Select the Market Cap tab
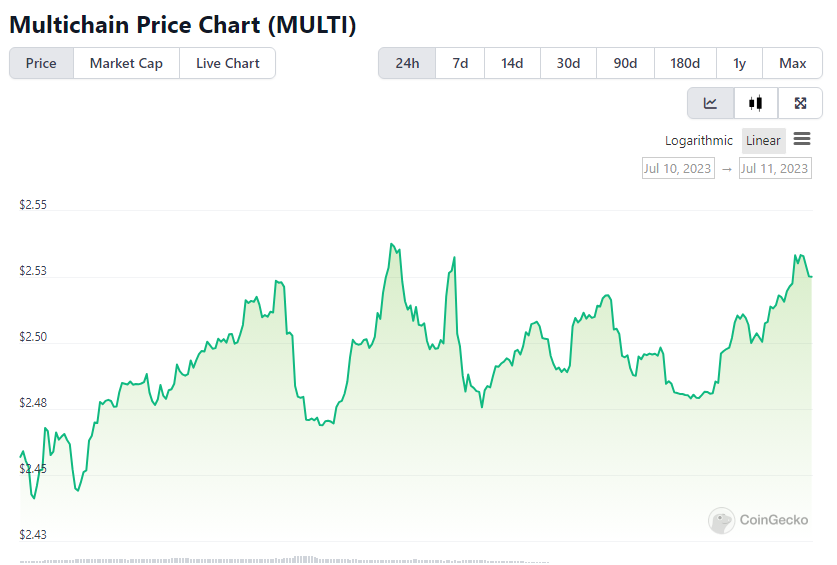This screenshot has width=837, height=565. [126, 63]
